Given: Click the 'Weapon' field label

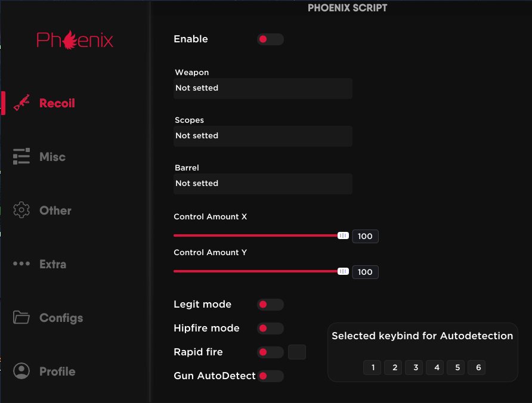Looking at the screenshot, I should (192, 72).
